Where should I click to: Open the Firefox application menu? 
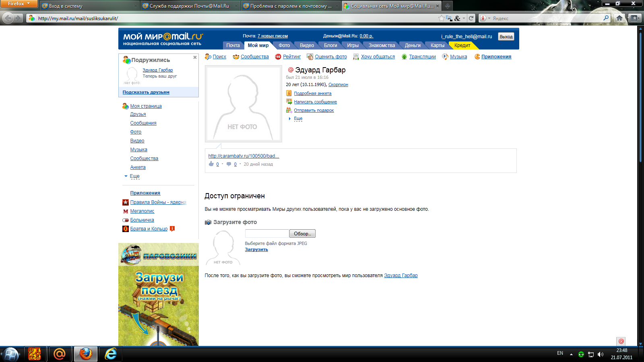19,4
